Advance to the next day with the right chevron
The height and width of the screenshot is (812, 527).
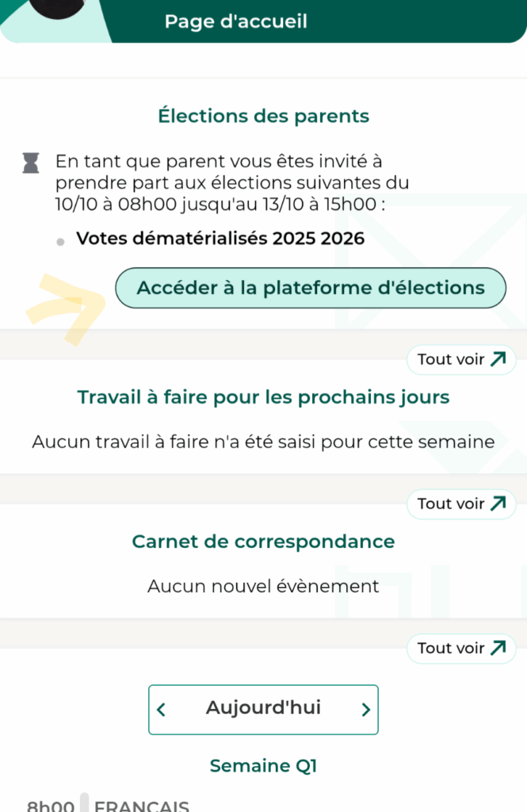point(365,710)
